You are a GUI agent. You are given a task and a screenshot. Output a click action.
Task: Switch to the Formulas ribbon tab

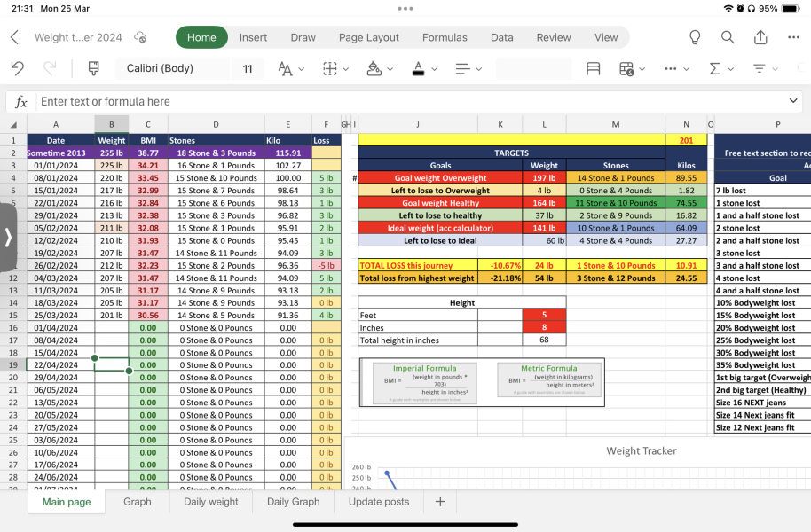[445, 37]
